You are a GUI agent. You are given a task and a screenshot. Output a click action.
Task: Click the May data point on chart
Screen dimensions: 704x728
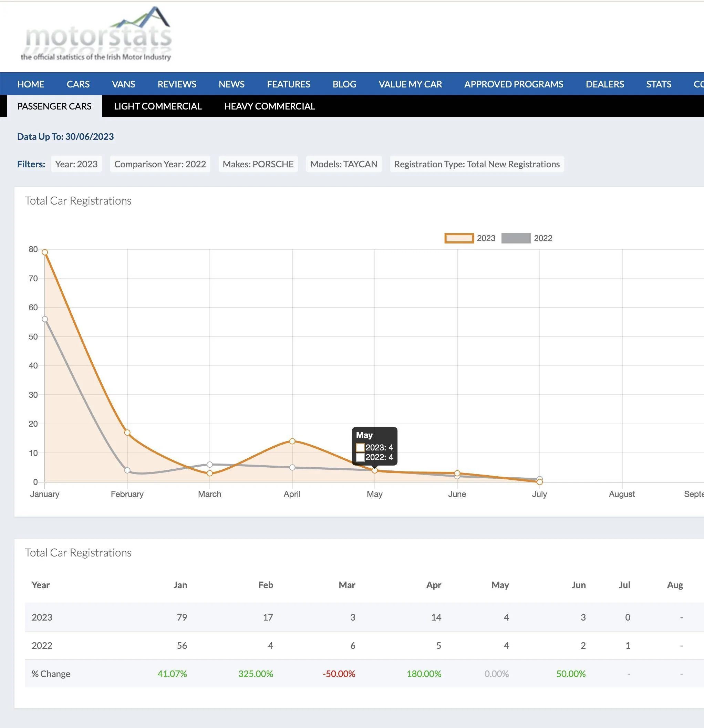[x=375, y=471]
